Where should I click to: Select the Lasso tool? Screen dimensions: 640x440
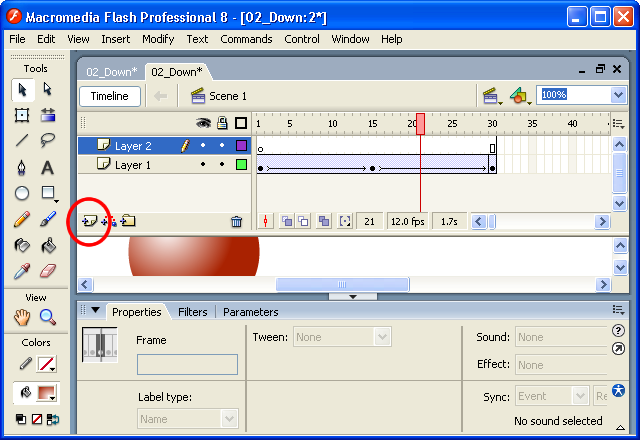(47, 140)
